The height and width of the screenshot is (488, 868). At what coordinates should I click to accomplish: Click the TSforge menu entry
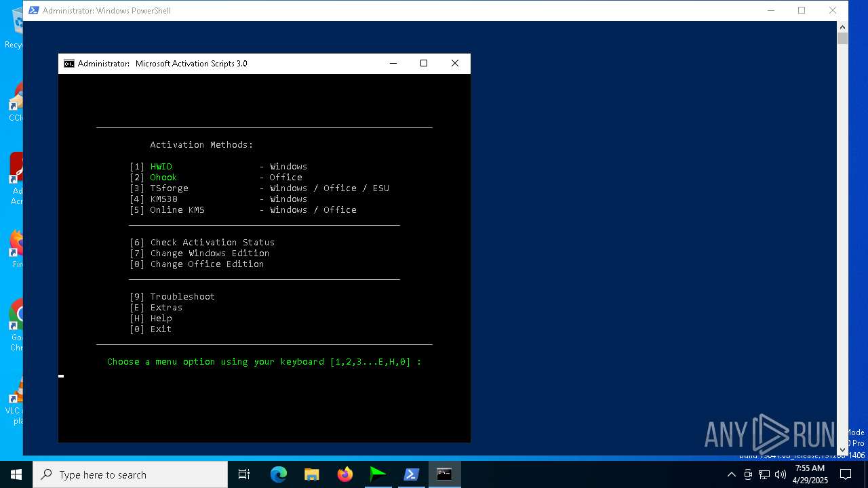coord(260,188)
